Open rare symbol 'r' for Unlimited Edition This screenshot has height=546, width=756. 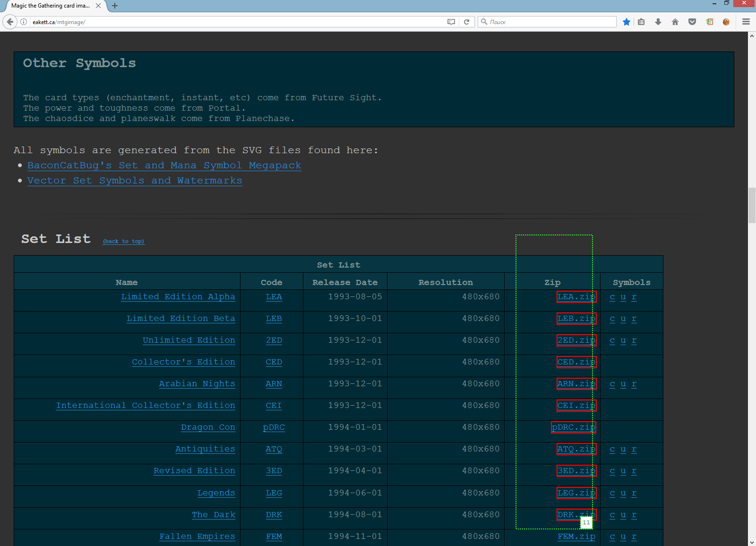click(x=634, y=340)
